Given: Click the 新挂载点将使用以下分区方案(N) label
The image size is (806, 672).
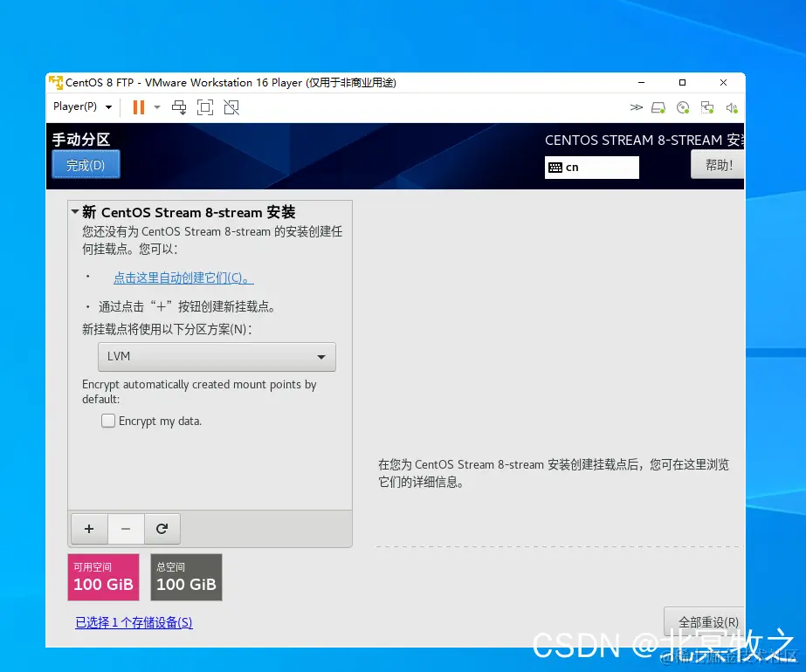Looking at the screenshot, I should pyautogui.click(x=167, y=329).
